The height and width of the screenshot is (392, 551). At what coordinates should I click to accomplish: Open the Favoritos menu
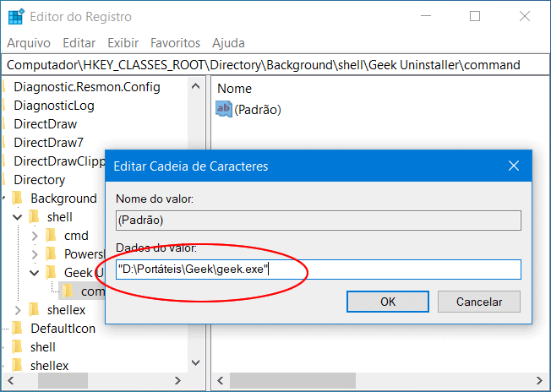(175, 42)
